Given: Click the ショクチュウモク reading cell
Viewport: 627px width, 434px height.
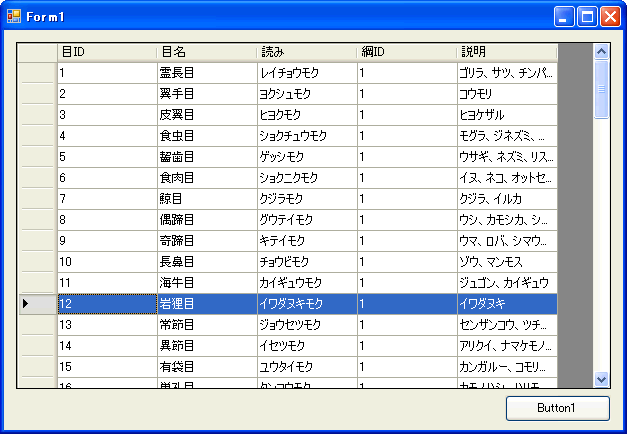Looking at the screenshot, I should (307, 136).
